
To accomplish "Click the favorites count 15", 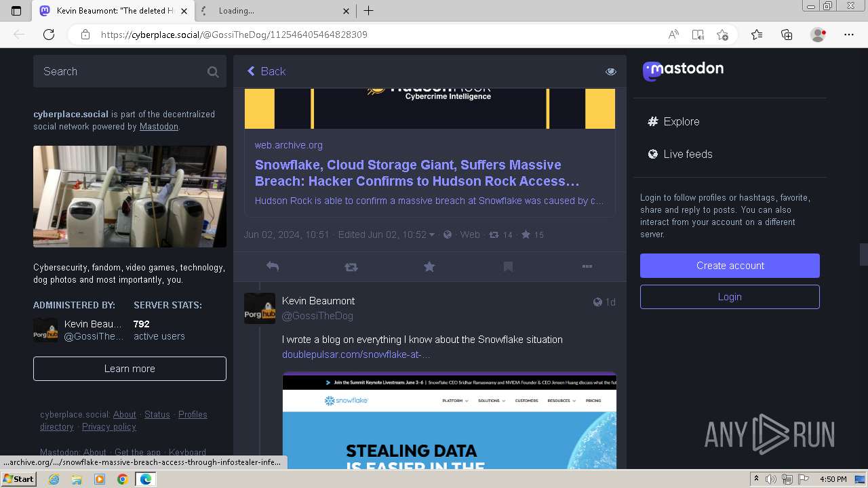I will (532, 235).
